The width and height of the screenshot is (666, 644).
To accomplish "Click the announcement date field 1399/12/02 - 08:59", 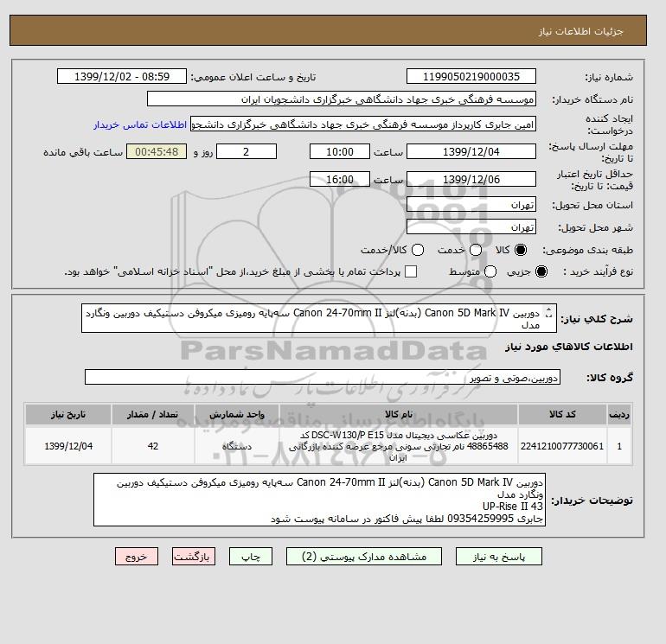I will 122,76.
